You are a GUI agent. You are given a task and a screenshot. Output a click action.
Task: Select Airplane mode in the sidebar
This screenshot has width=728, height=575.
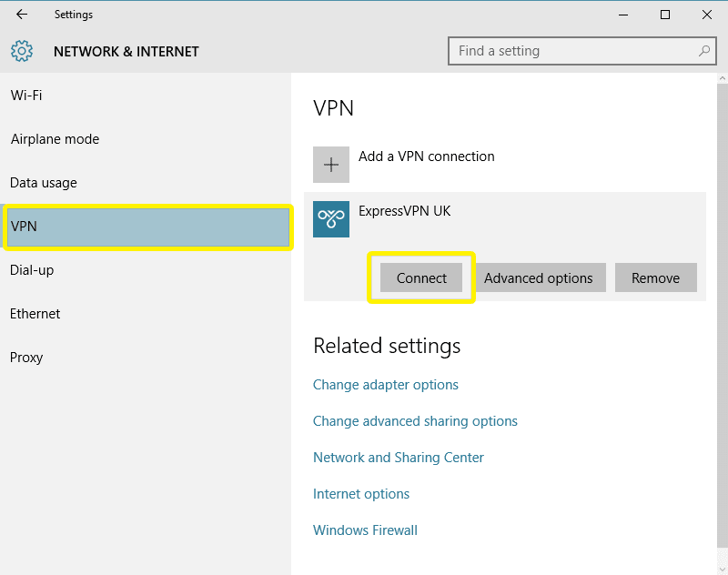55,139
